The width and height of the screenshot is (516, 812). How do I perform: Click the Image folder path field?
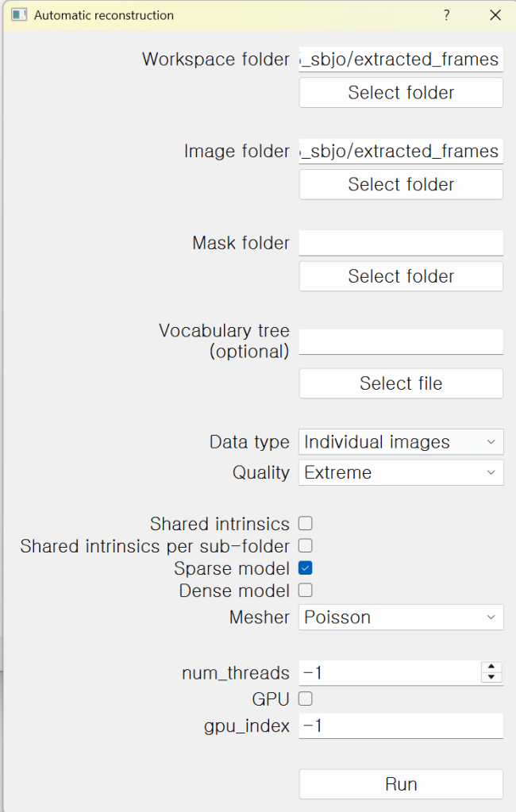tap(401, 152)
